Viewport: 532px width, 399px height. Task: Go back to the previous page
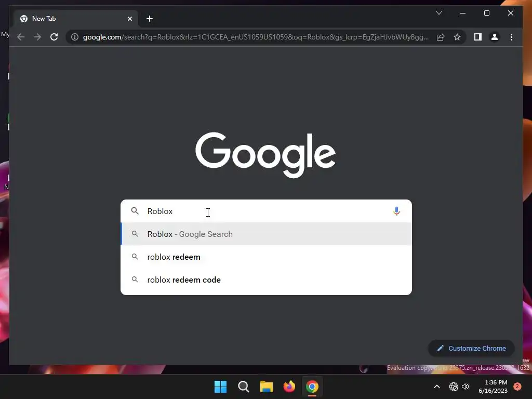coord(21,37)
